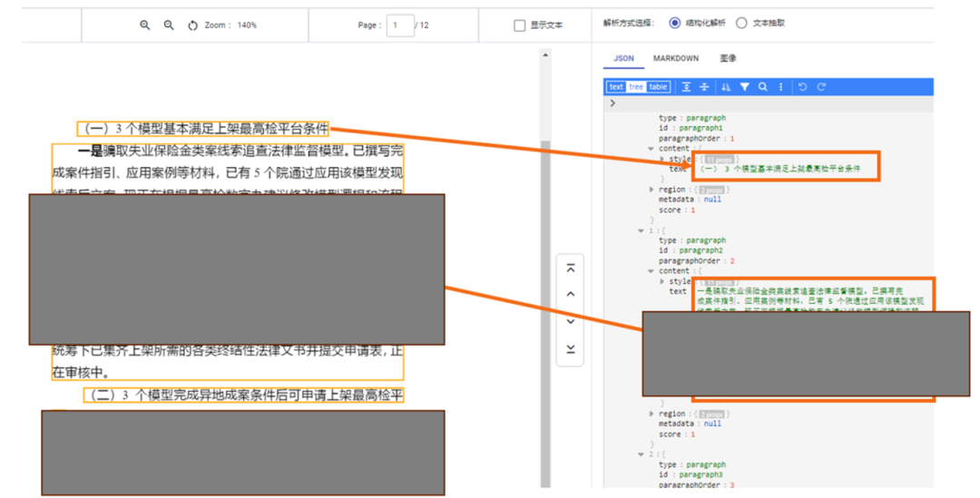Jump to the last page with the bottom-bar arrow
The width and height of the screenshot is (980, 498).
pyautogui.click(x=571, y=348)
